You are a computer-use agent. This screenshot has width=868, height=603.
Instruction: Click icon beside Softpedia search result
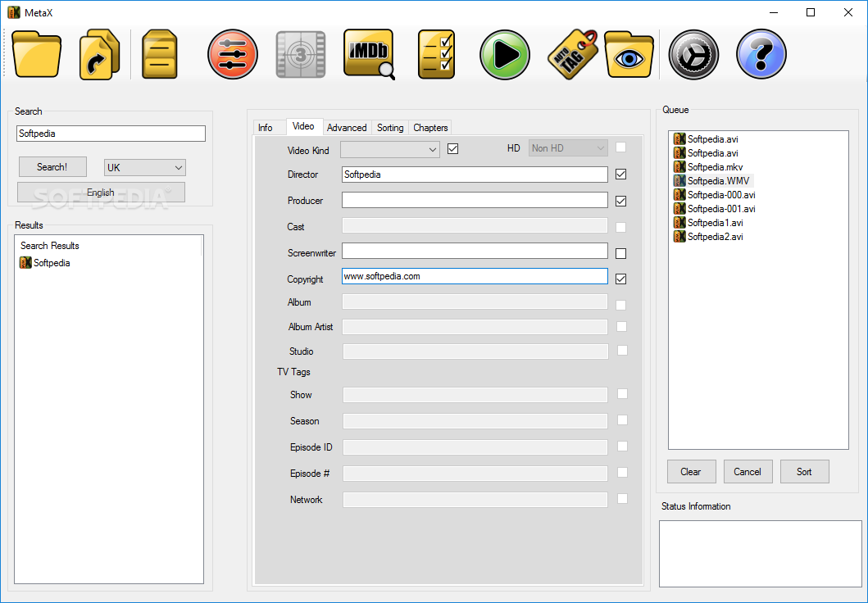(25, 262)
